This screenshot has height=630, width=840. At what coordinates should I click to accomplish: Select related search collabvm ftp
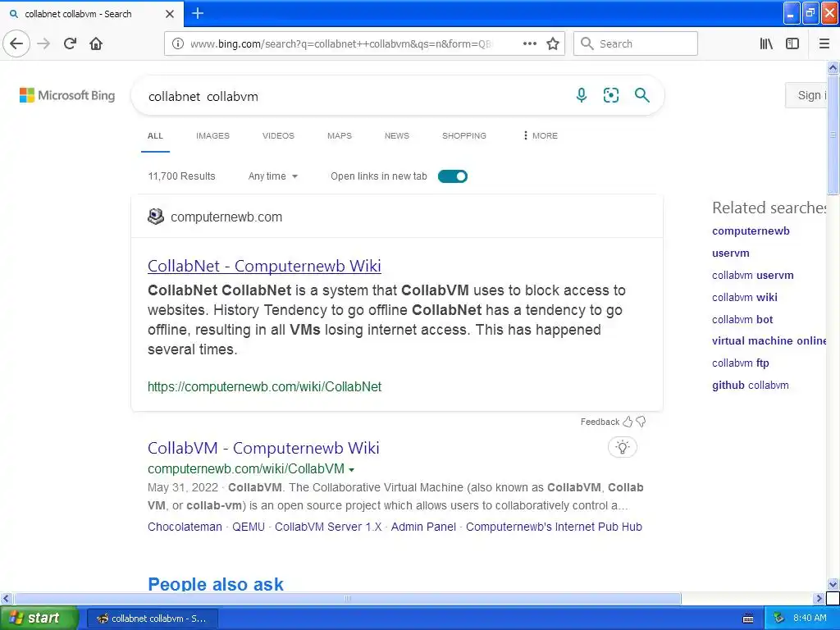(741, 363)
